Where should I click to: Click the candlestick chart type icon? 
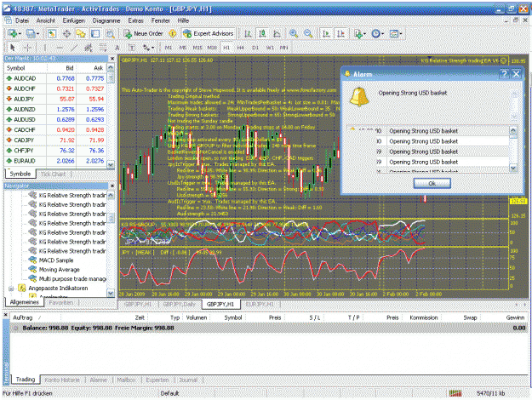click(x=262, y=33)
